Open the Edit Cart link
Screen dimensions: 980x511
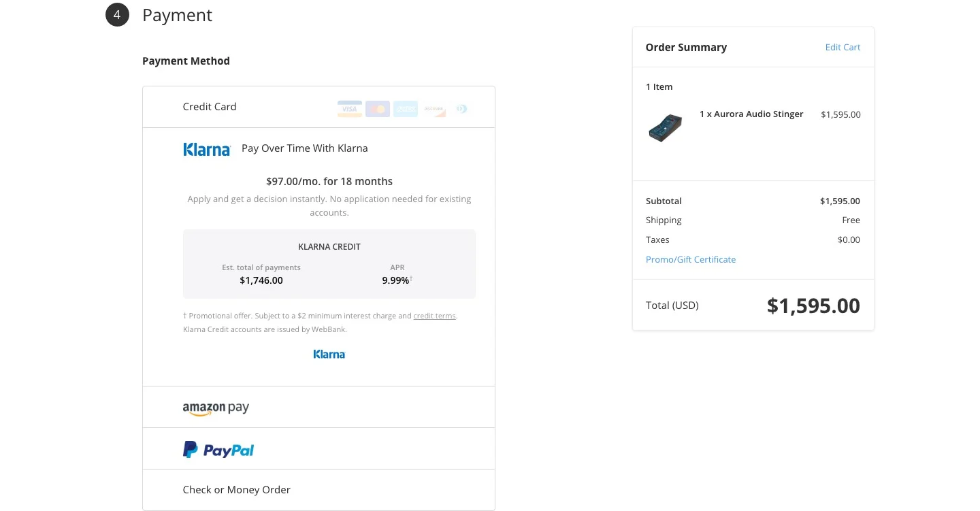coord(843,47)
